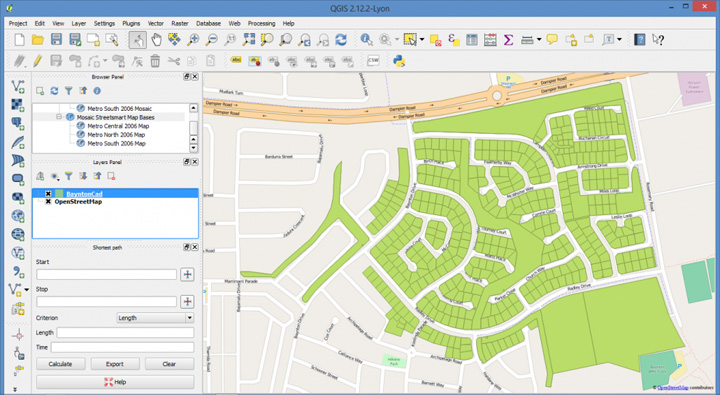The width and height of the screenshot is (720, 395).
Task: Click the first yellow labeling tool icon
Action: [x=236, y=61]
